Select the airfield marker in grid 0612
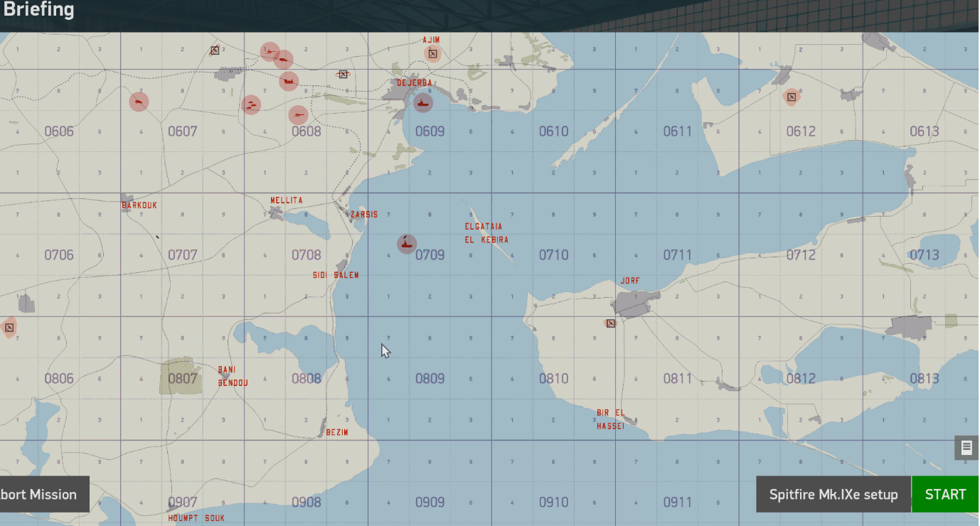Viewport: 980px width, 526px height. tap(791, 97)
